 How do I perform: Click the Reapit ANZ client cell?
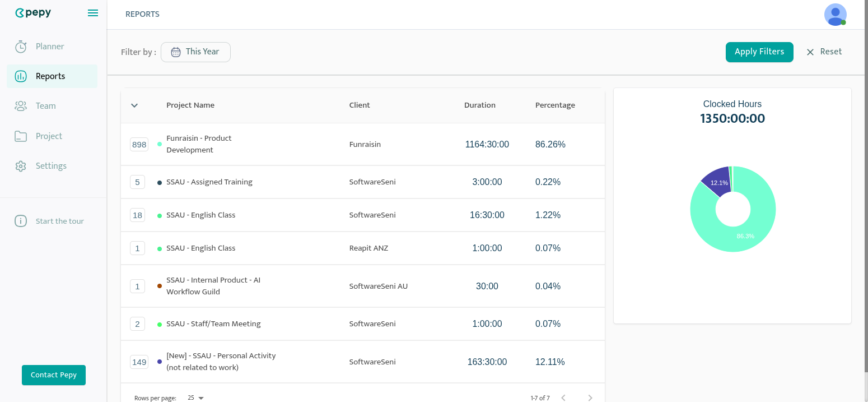pyautogui.click(x=368, y=248)
